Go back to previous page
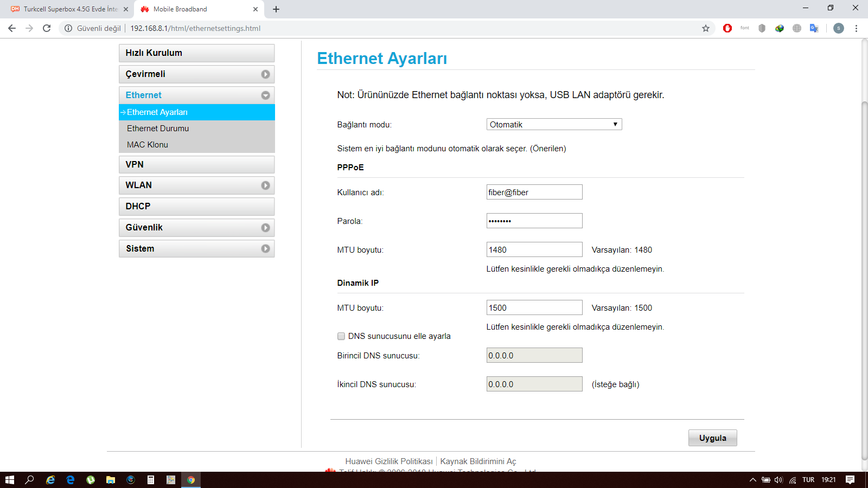Image resolution: width=868 pixels, height=488 pixels. click(x=12, y=28)
